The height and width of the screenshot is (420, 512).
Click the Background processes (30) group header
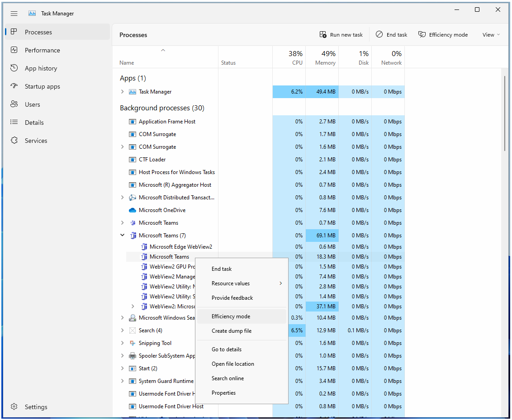click(x=162, y=108)
